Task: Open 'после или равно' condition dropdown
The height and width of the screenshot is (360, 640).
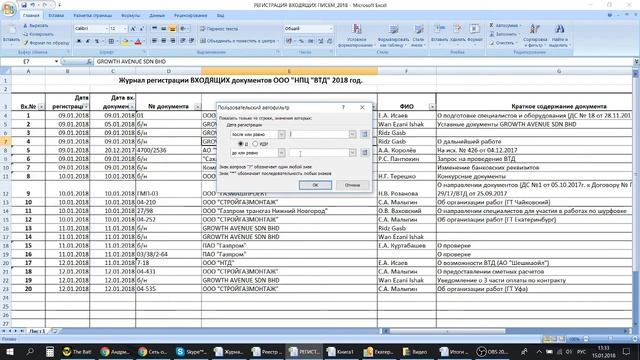Action: (281, 134)
